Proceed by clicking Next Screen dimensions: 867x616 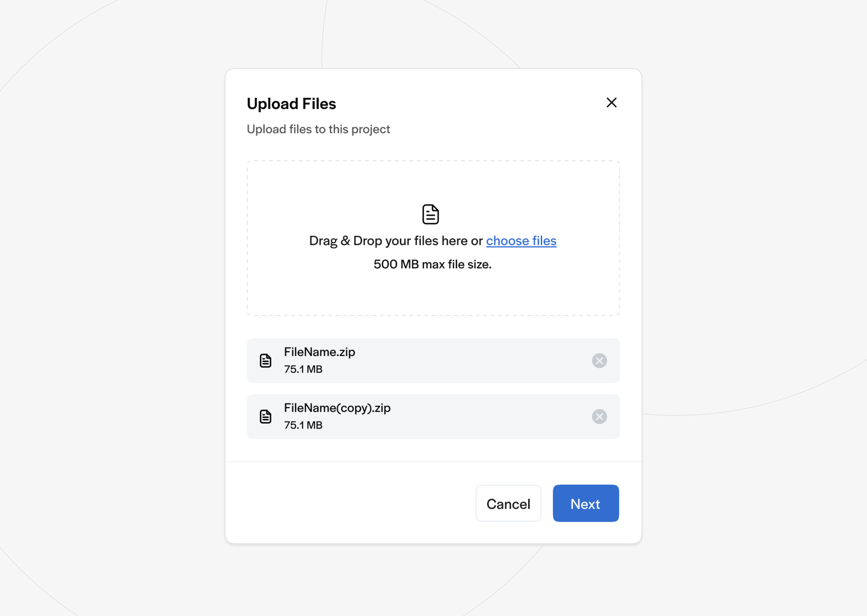[585, 503]
